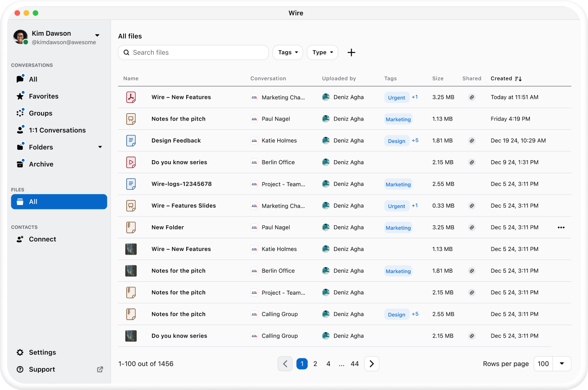This screenshot has height=390, width=588.
Task: Expand the +5 tags on the Calling Group notes row
Action: coord(415,314)
